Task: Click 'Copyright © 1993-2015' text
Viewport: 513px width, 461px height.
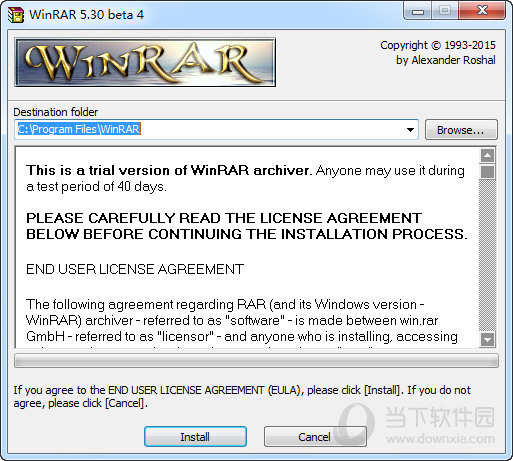Action: [x=438, y=45]
